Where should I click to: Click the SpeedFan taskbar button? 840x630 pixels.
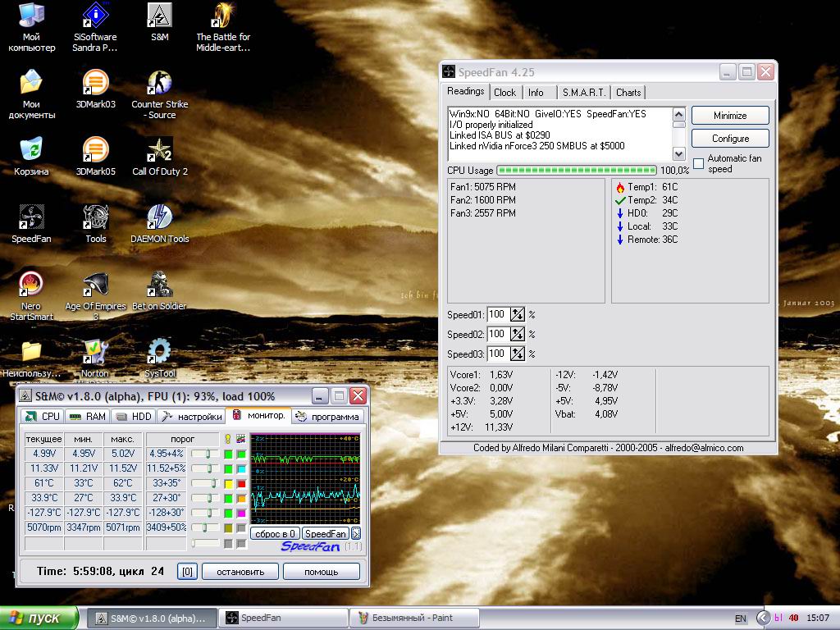tap(283, 619)
